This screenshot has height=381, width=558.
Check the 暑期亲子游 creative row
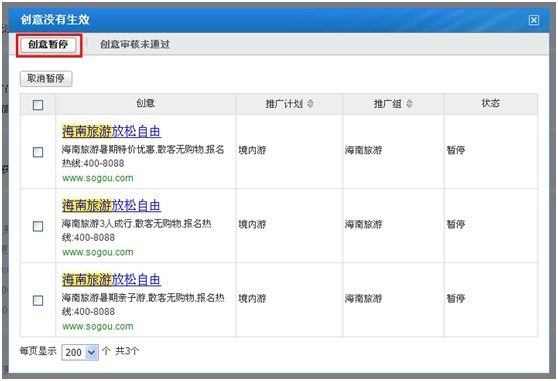pyautogui.click(x=38, y=301)
